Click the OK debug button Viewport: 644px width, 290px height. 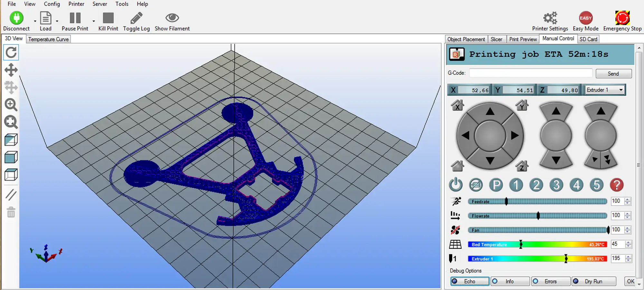click(x=630, y=281)
